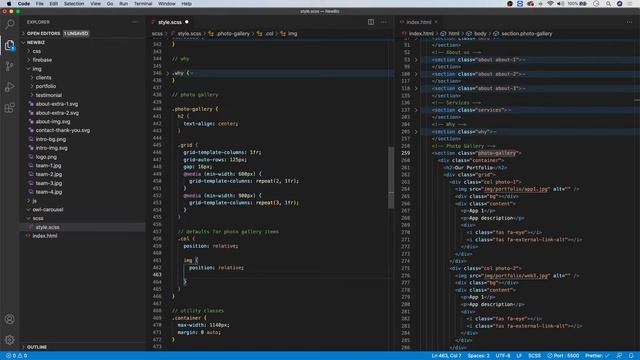Unfold the services section in index.html
The image size is (640, 360).
coord(416,110)
